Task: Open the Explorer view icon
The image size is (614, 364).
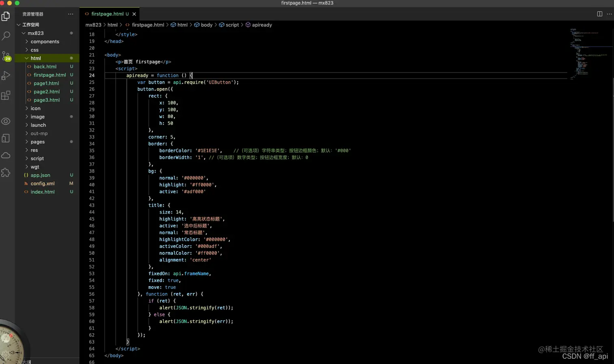Action: click(x=6, y=16)
